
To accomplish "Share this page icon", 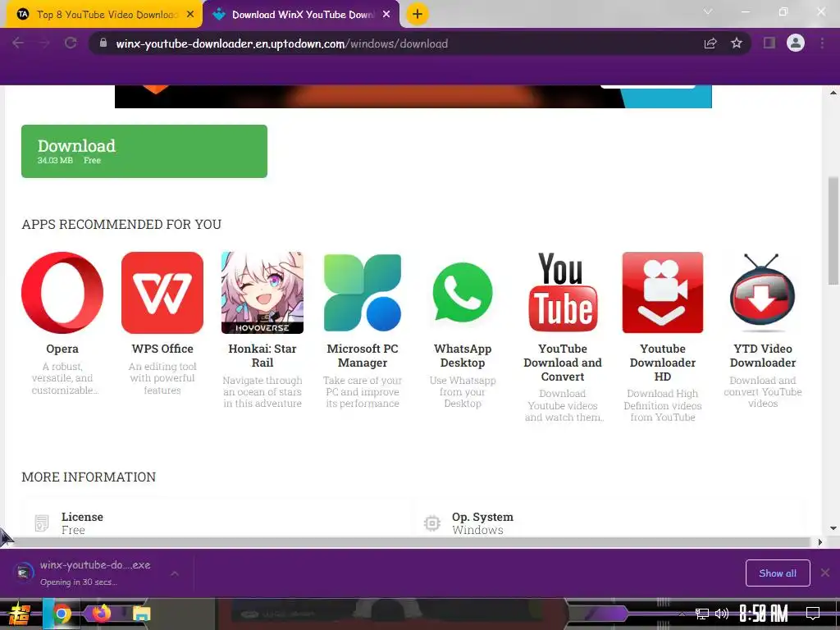I will [710, 43].
